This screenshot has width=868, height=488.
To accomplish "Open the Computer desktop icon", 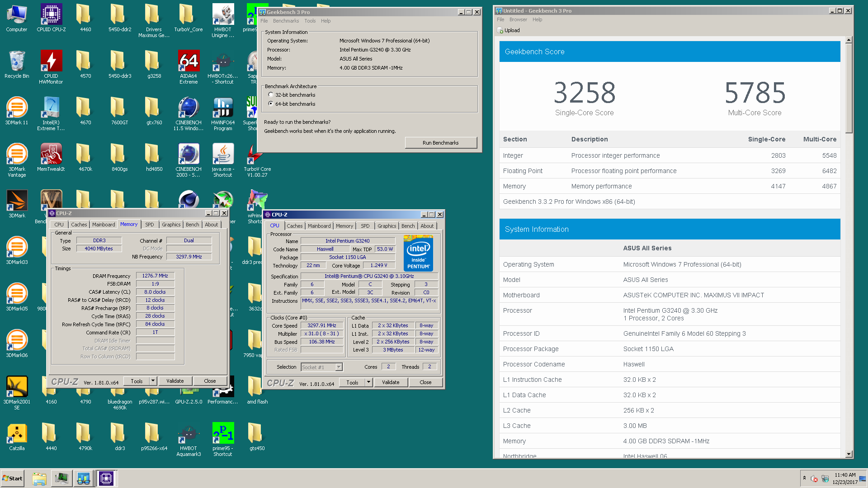I will pyautogui.click(x=17, y=18).
